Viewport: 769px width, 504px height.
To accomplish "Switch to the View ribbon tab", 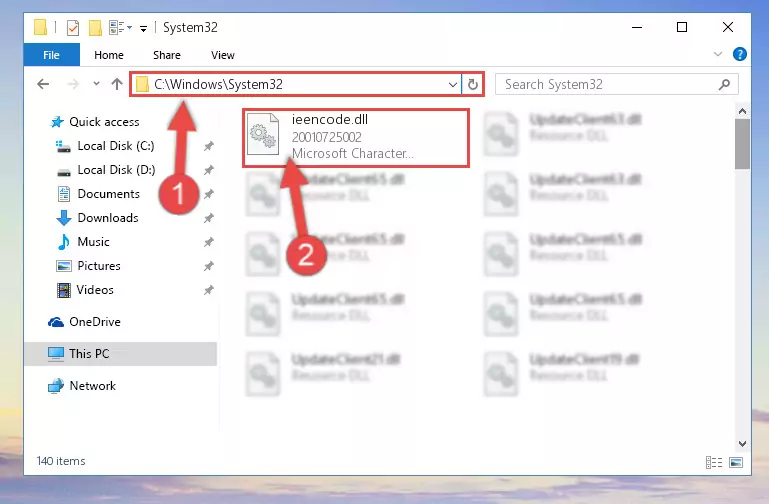I will pos(223,55).
